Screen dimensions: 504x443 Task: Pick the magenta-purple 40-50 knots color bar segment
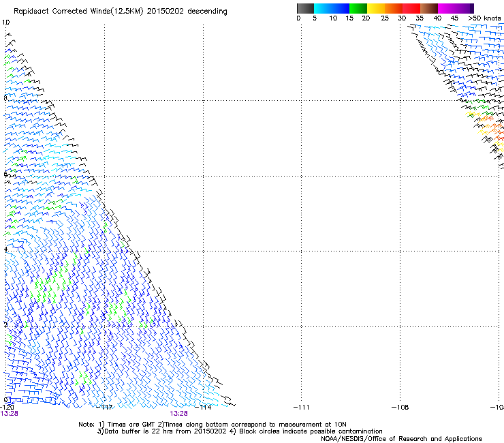point(456,8)
